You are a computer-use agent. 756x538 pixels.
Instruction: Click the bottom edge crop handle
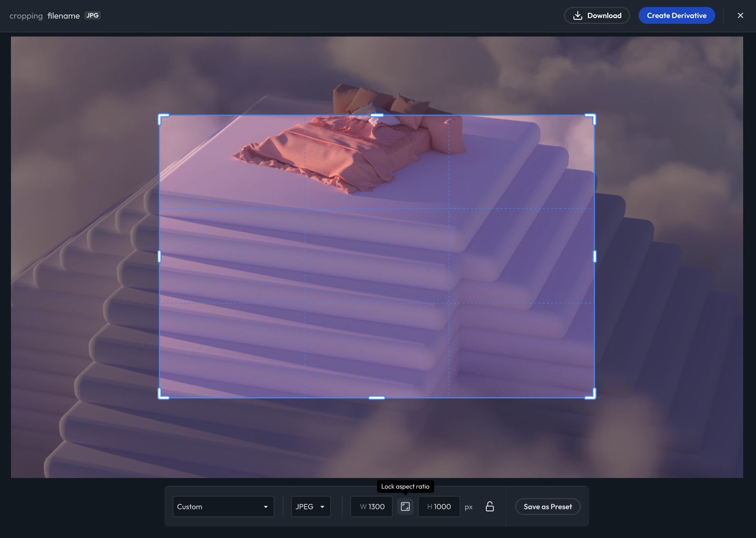[x=377, y=398]
